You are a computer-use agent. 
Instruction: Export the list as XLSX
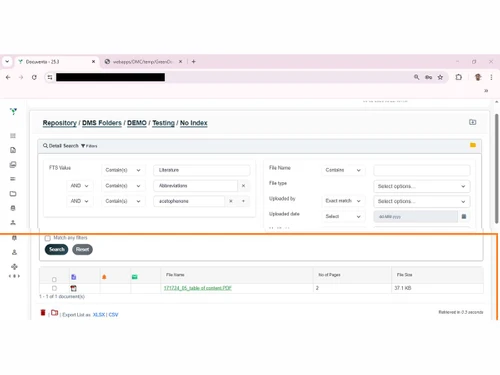coord(99,315)
